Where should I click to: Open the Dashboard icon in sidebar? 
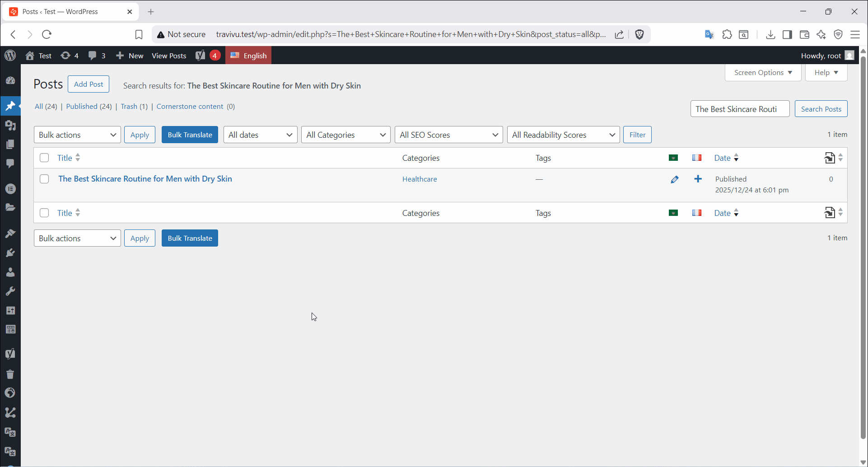10,80
